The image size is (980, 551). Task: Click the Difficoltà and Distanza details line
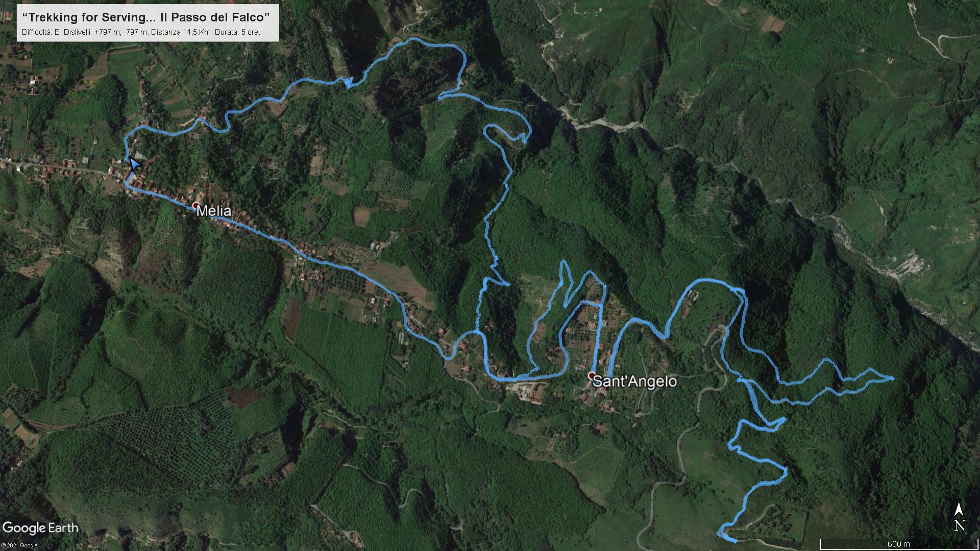tap(141, 32)
